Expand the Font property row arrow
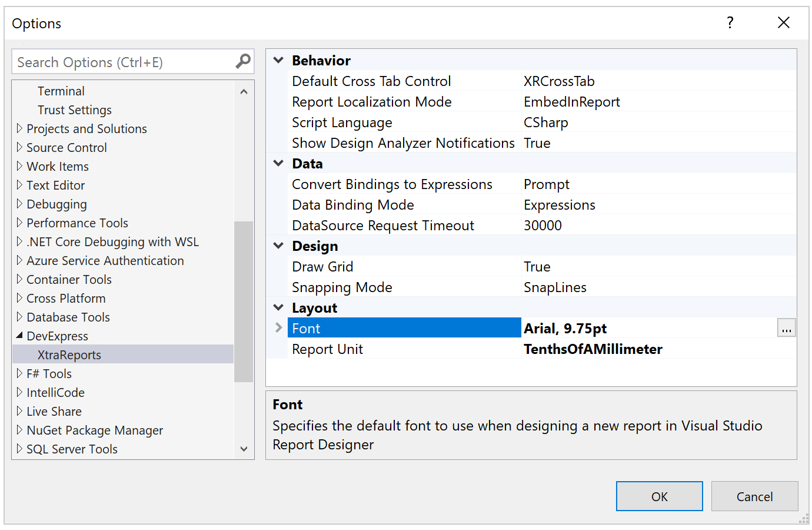 [x=279, y=328]
